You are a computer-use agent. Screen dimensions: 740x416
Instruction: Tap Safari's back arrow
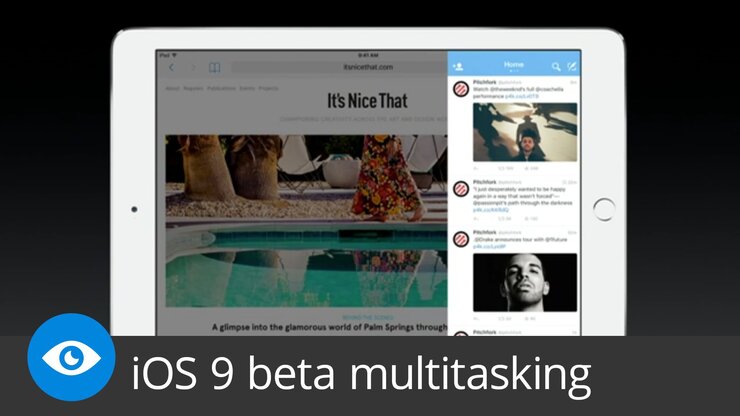[172, 68]
